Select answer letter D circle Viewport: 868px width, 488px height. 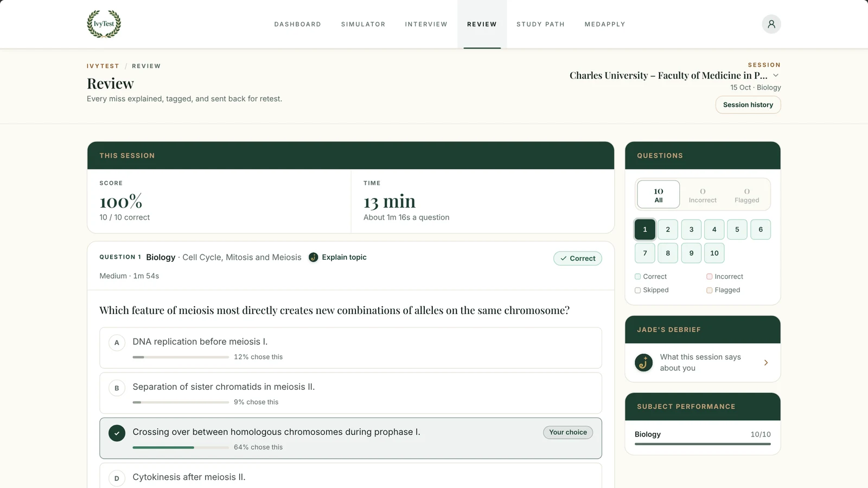click(117, 478)
